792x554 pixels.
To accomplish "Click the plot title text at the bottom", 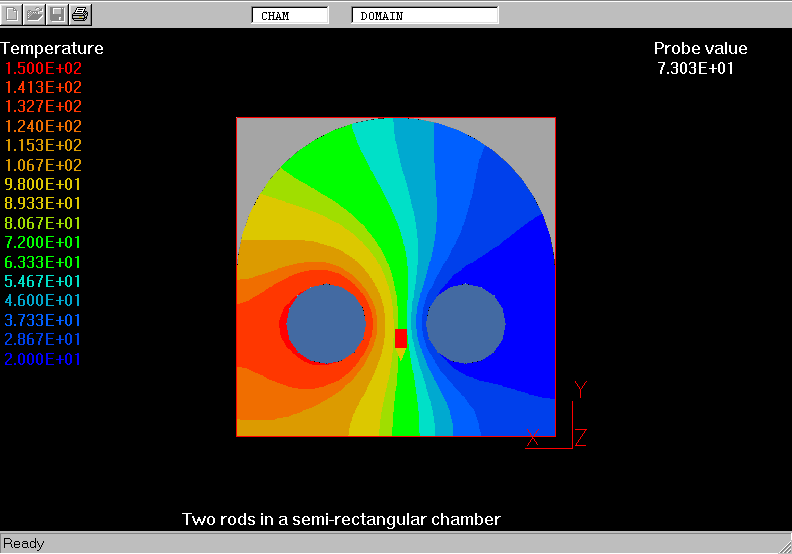I will 341,519.
